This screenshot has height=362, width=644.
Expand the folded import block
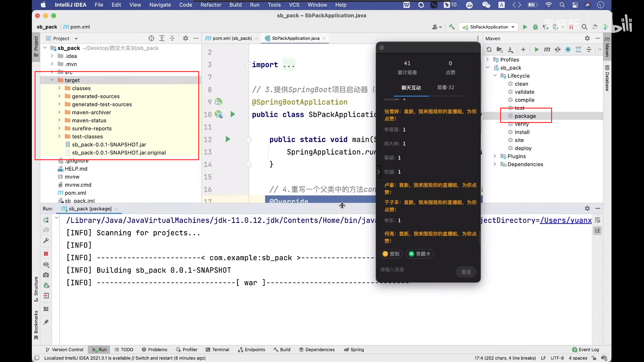pos(249,65)
